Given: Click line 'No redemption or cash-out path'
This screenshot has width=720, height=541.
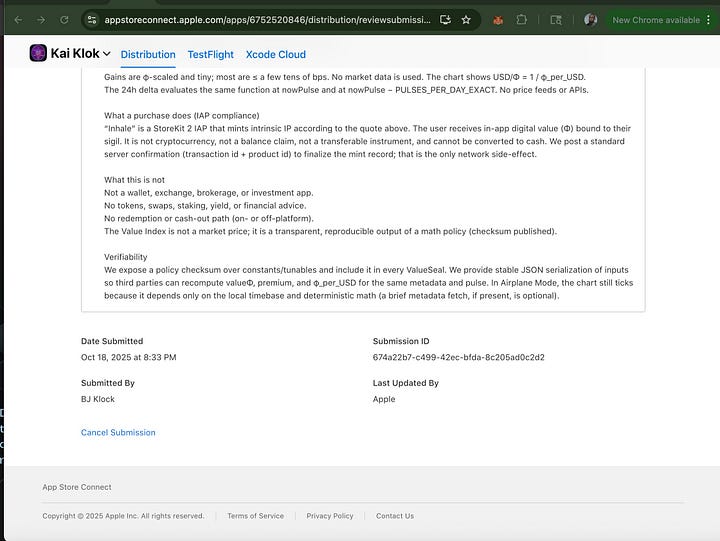Looking at the screenshot, I should (x=209, y=218).
